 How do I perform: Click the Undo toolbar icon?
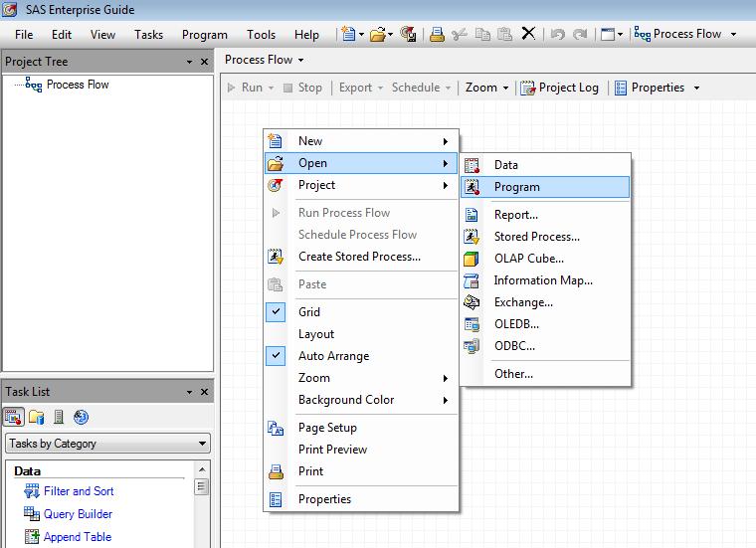(558, 34)
